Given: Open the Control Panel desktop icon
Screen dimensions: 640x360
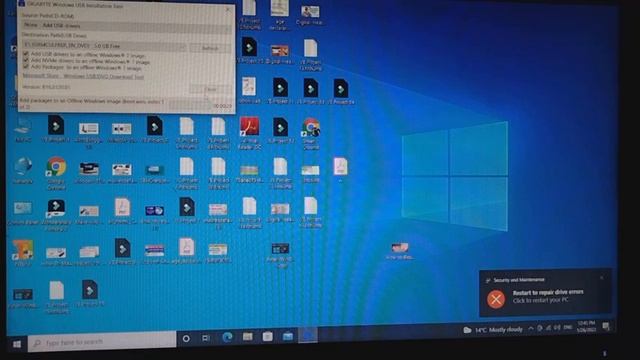Looking at the screenshot, I should pos(23,213).
